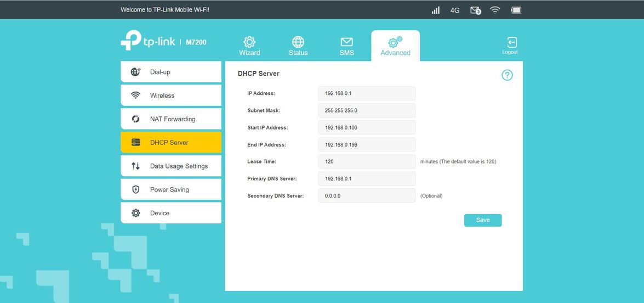The image size is (644, 303).
Task: Click the 4G network indicator
Action: 455,10
